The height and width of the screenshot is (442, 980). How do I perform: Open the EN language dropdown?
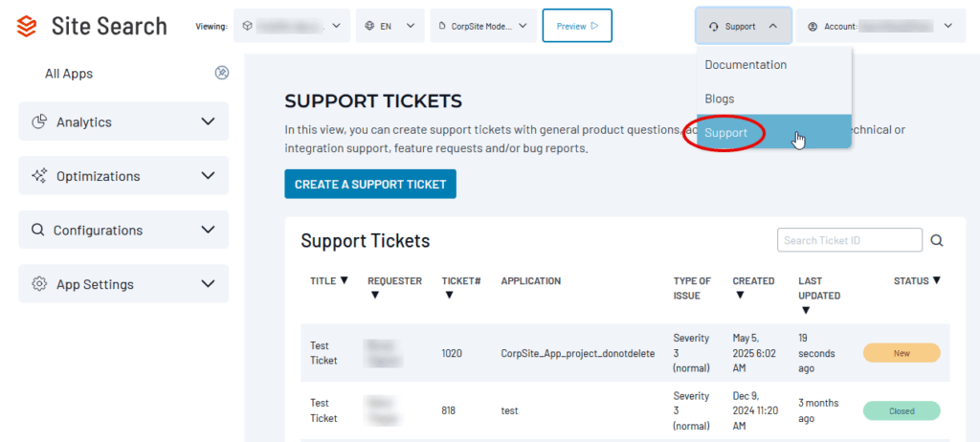[x=390, y=26]
